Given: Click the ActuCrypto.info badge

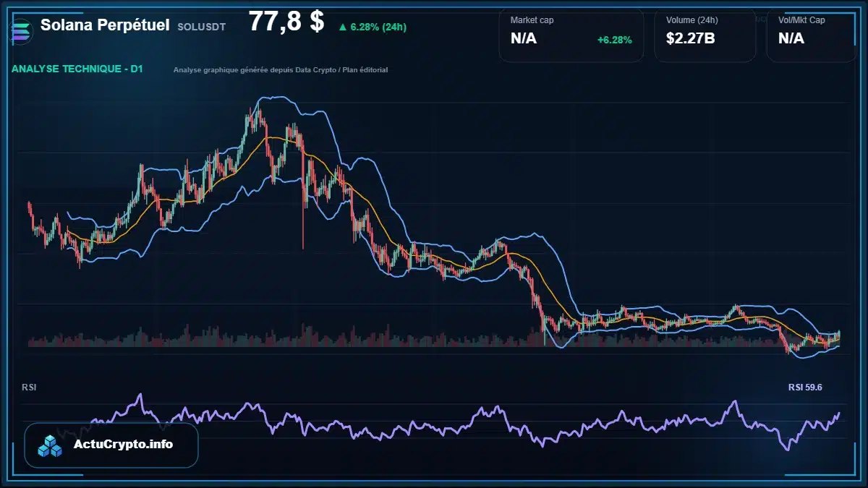Looking at the screenshot, I should (x=111, y=445).
